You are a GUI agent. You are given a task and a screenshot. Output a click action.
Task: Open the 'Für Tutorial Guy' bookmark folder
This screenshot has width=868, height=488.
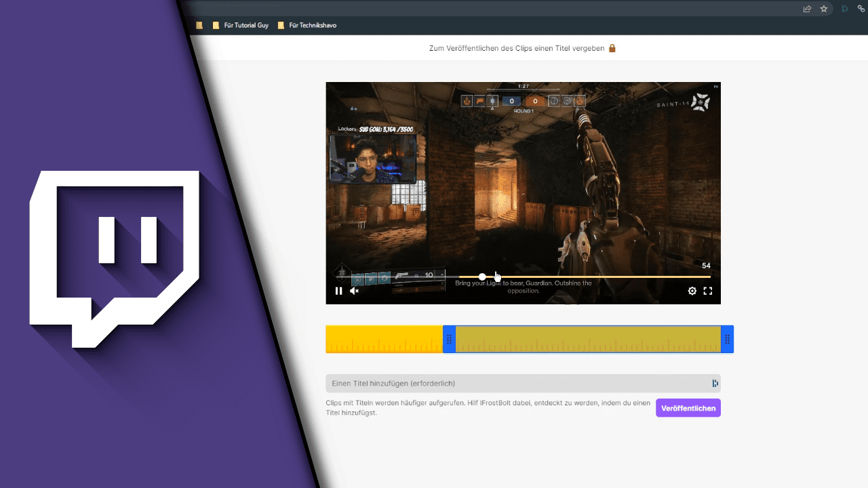pyautogui.click(x=241, y=25)
